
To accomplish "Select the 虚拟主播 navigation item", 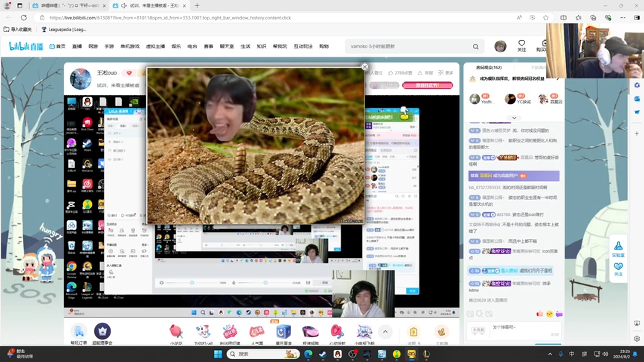I will (155, 46).
